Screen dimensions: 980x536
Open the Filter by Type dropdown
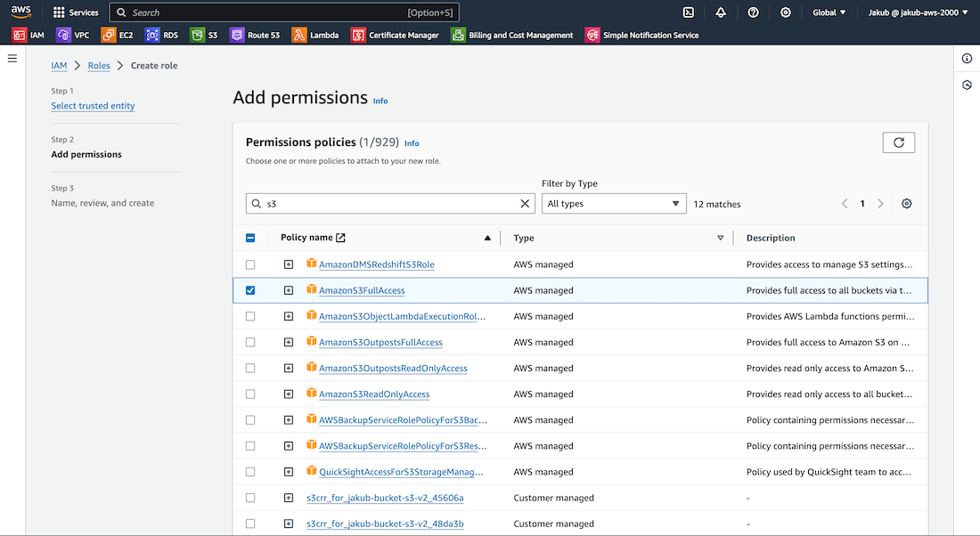[613, 204]
